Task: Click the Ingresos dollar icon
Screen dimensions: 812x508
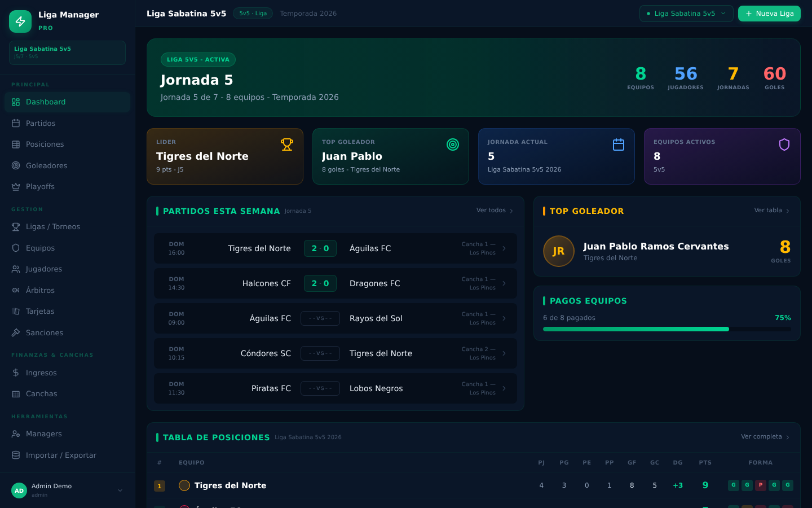Action: click(16, 373)
